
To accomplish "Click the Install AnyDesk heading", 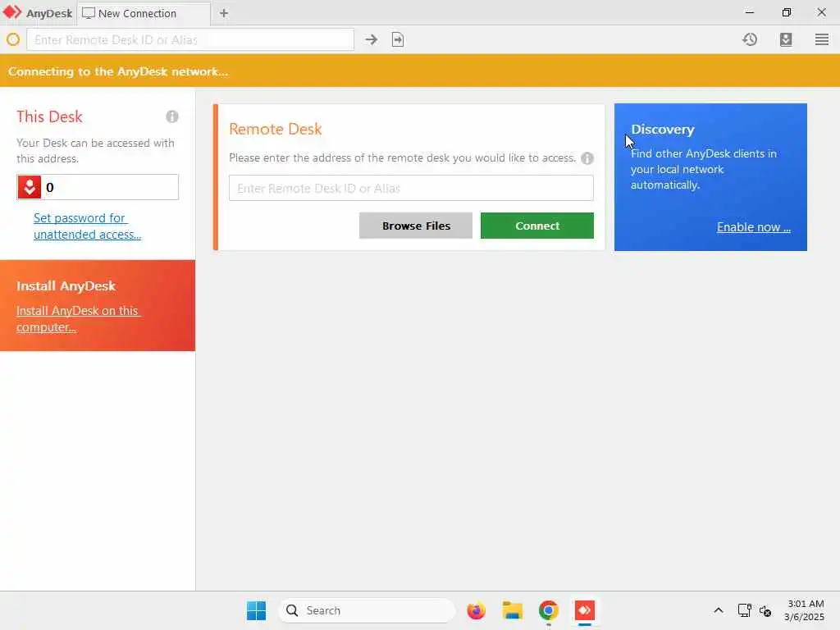I will click(x=66, y=285).
